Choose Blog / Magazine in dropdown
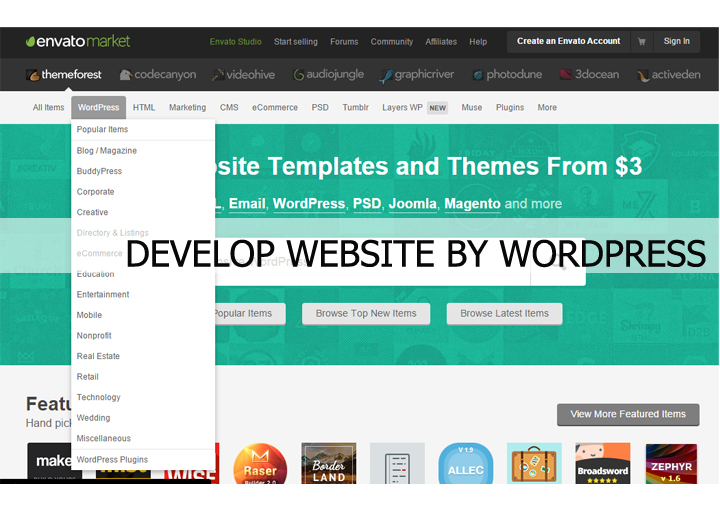 coord(143,151)
